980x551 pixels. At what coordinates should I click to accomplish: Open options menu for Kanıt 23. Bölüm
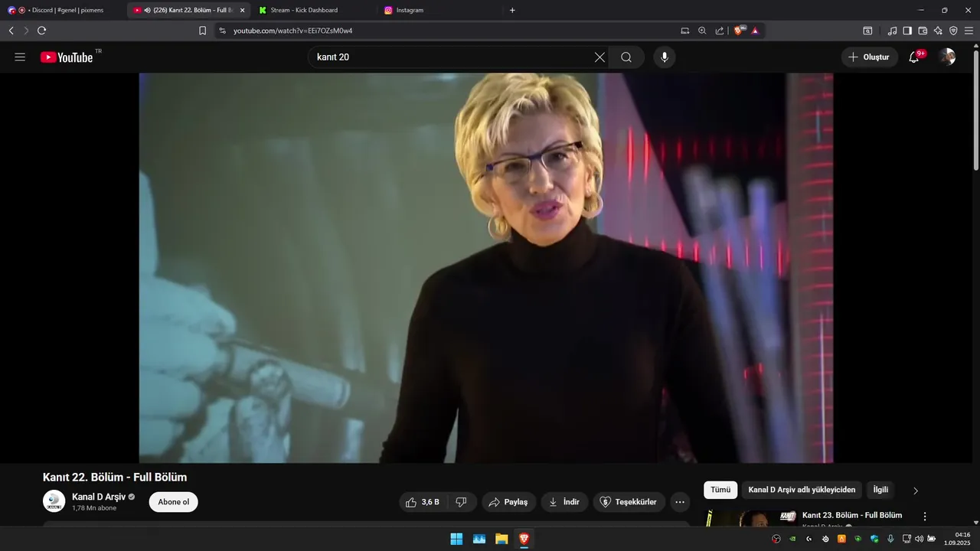pos(925,517)
